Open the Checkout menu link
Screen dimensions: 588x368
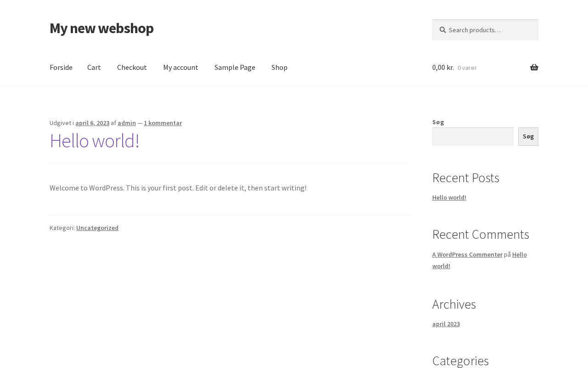tap(132, 68)
